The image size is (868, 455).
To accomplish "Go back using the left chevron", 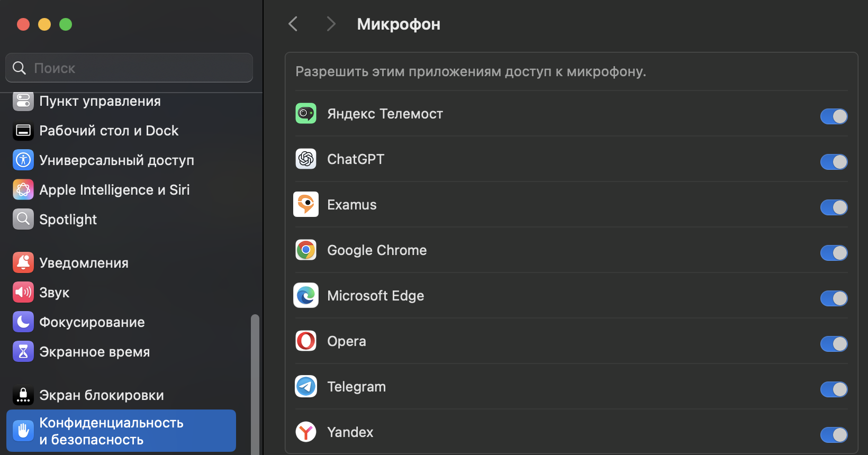I will [293, 24].
